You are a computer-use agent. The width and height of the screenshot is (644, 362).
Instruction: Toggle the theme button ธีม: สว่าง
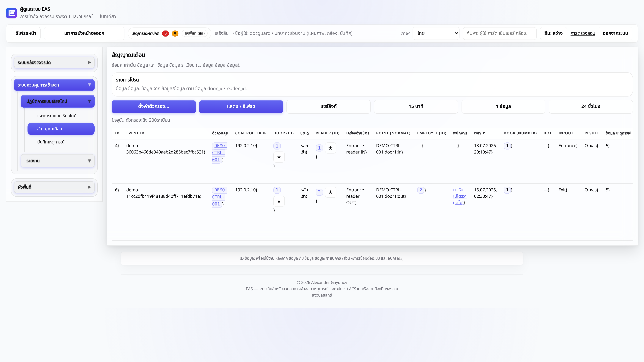click(553, 33)
